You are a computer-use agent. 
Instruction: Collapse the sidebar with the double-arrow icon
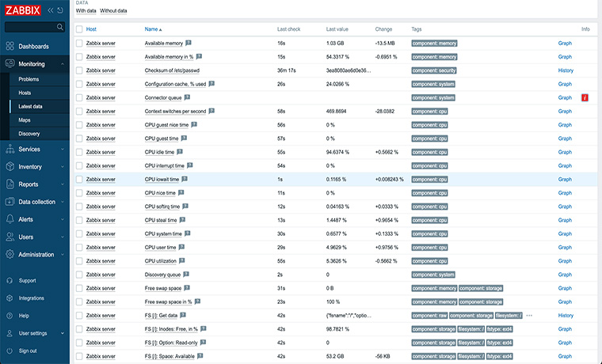(51, 10)
